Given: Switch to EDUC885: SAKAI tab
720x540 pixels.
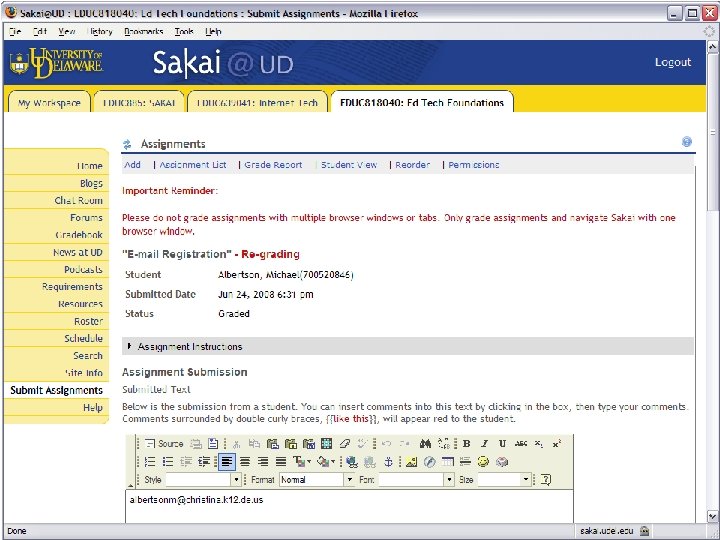Looking at the screenshot, I should tap(139, 102).
